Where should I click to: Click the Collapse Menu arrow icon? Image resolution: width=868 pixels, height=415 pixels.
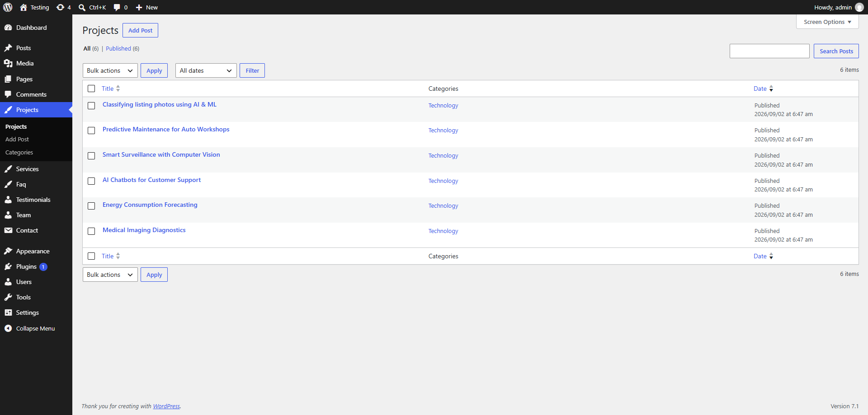click(8, 328)
